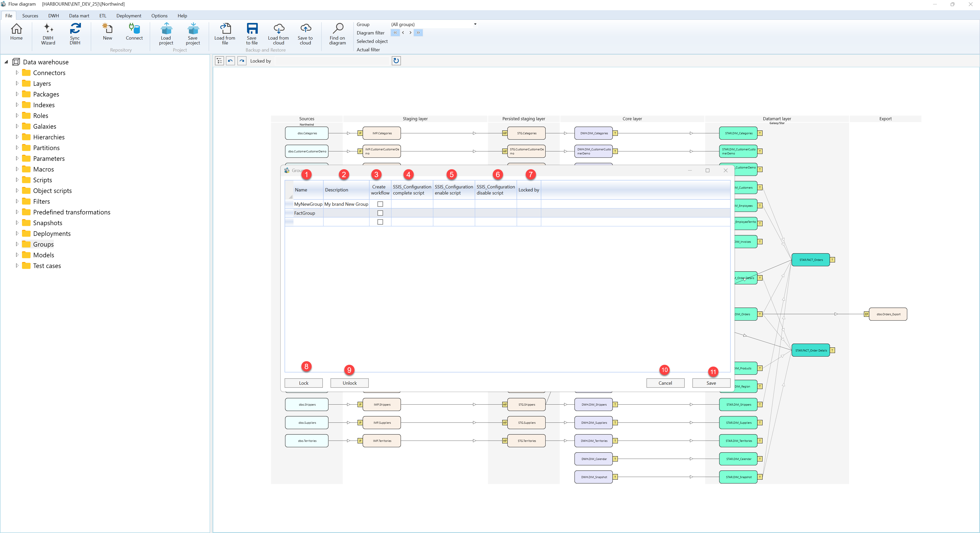Open the File ribbon tab
Image resolution: width=980 pixels, height=533 pixels.
click(9, 16)
